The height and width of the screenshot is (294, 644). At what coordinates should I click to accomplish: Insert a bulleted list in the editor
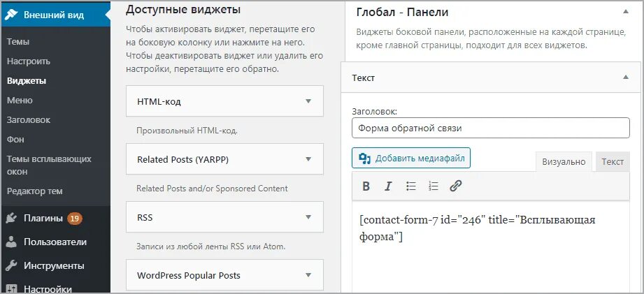[x=411, y=186]
